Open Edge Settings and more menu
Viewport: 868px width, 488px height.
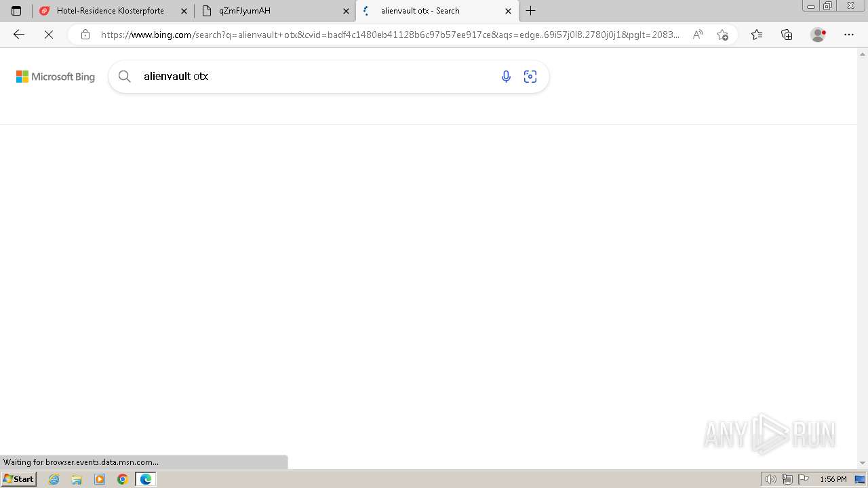click(849, 35)
